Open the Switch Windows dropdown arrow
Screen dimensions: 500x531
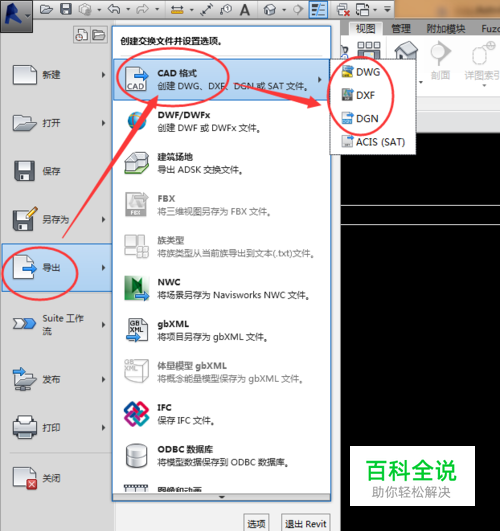[x=375, y=9]
